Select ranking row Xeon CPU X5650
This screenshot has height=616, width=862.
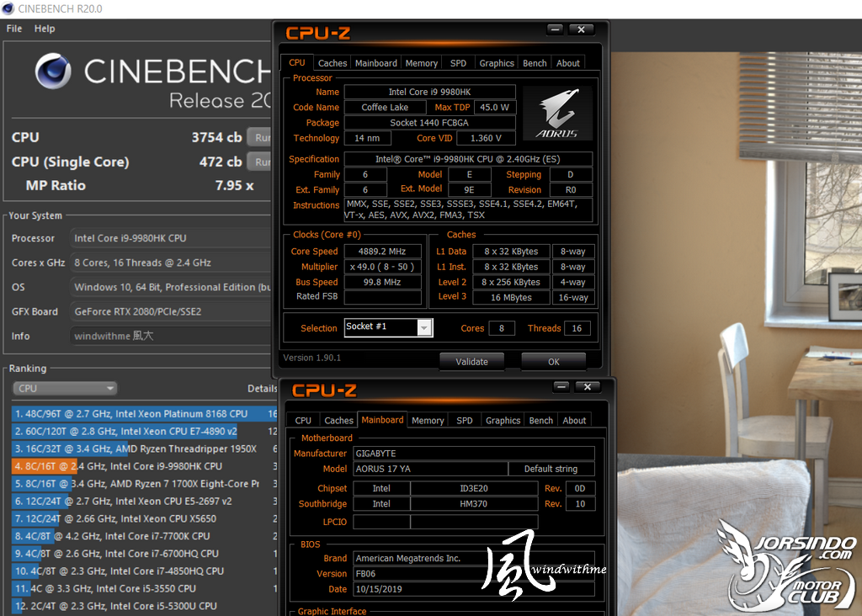144,518
